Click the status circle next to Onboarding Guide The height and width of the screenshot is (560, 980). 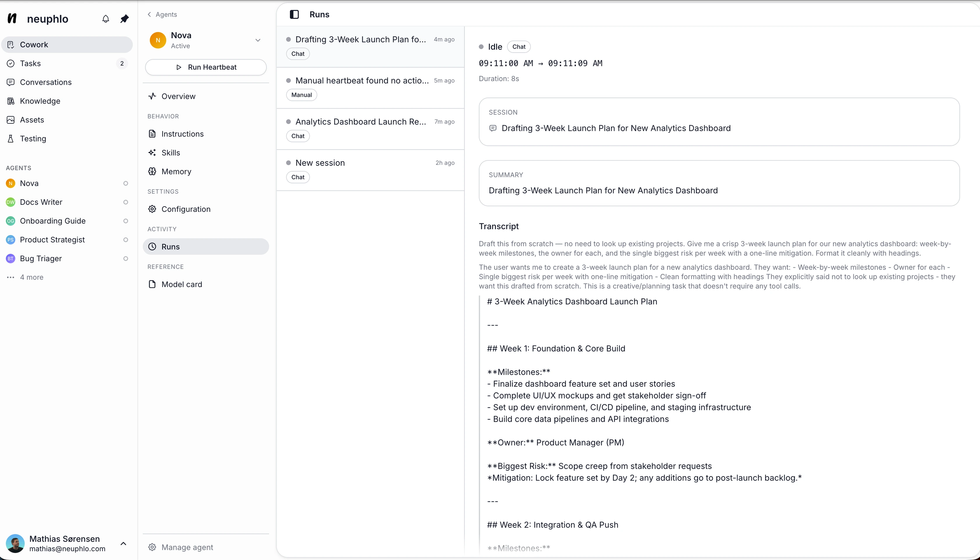(125, 221)
